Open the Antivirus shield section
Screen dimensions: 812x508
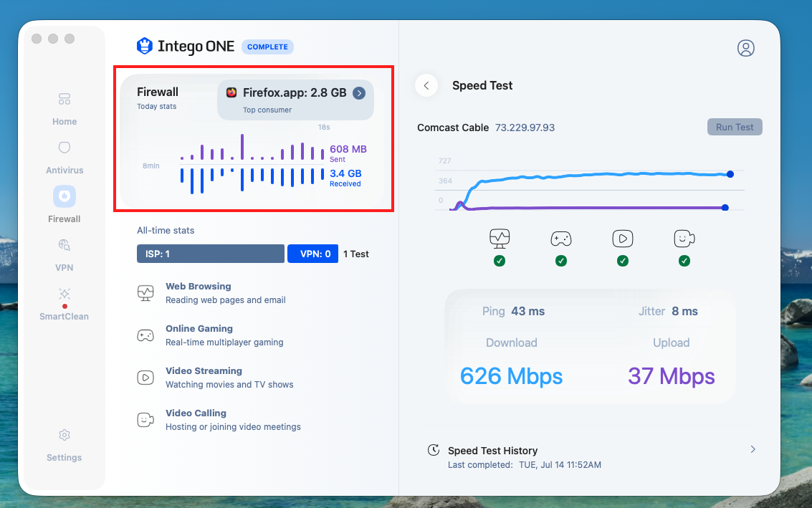[x=65, y=158]
